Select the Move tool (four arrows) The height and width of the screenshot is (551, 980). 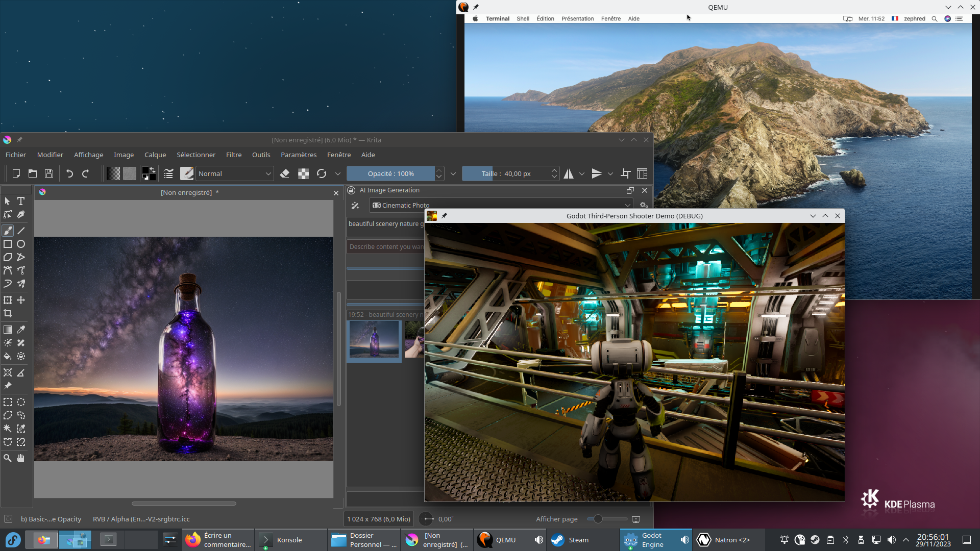pos(21,300)
